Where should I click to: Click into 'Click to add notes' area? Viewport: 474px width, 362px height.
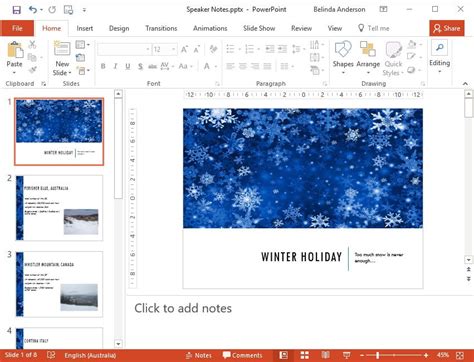tap(183, 308)
